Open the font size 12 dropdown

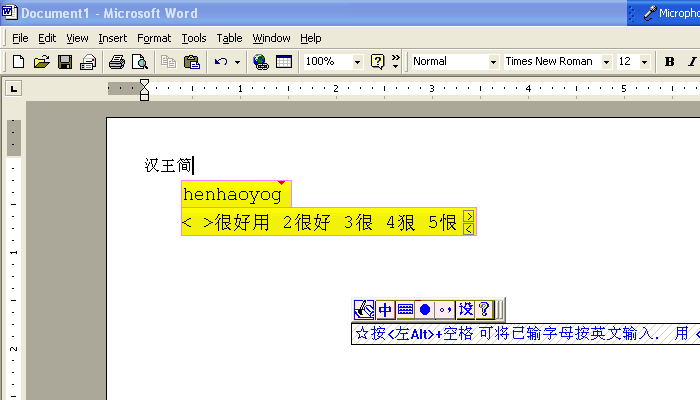[644, 62]
